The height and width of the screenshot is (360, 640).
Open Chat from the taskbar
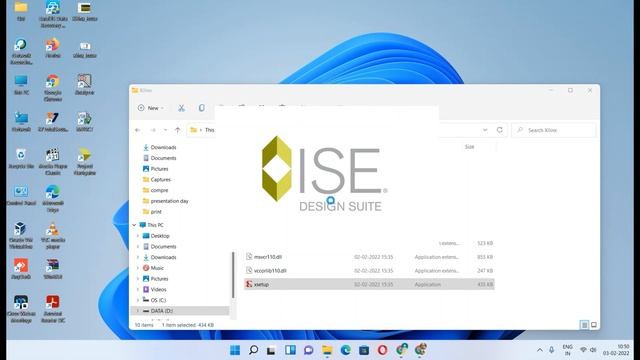(x=309, y=350)
